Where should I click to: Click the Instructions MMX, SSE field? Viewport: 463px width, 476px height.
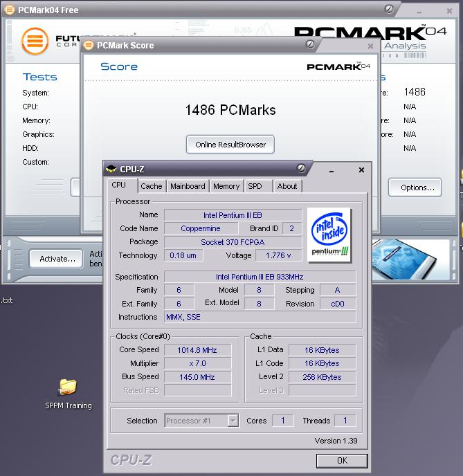click(260, 317)
